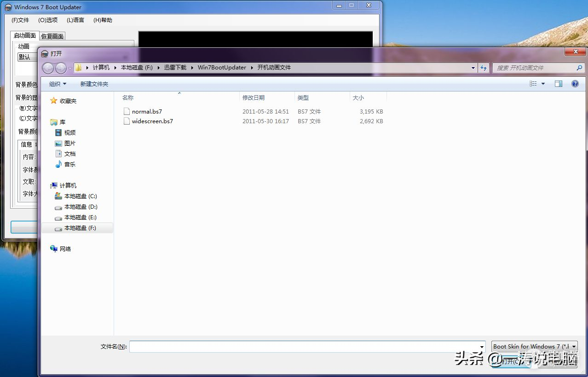588x377 pixels.
Task: Select the normal.bs7 file
Action: (x=147, y=111)
